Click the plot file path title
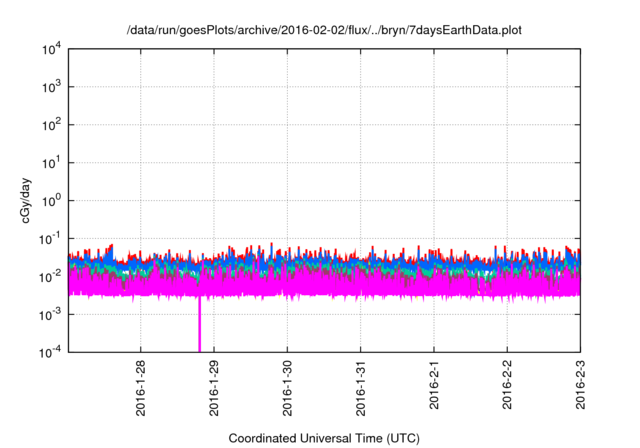The width and height of the screenshot is (640, 448). coord(324,30)
